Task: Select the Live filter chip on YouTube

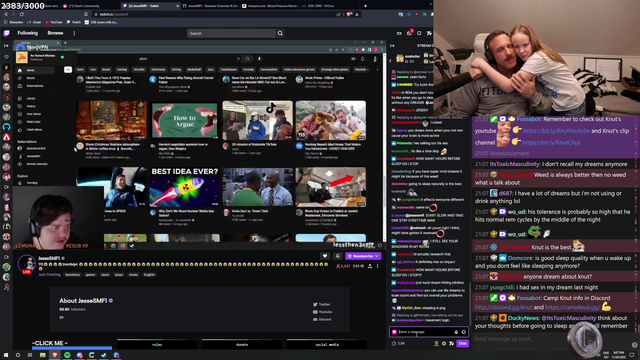Action: [93, 70]
